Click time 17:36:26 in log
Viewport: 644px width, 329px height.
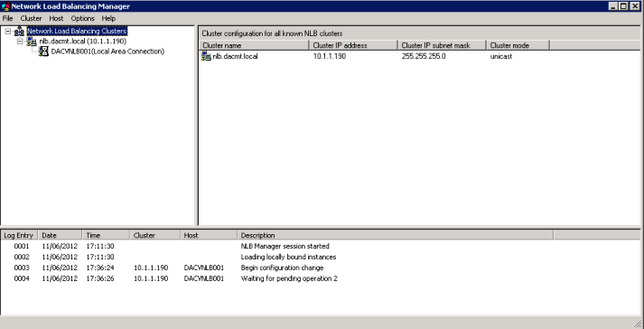100,278
